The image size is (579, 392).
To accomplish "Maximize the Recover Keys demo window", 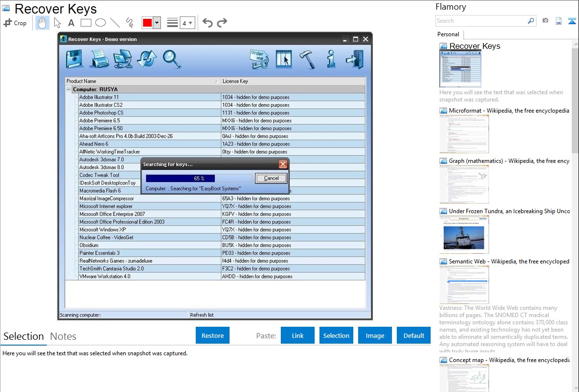I will 355,39.
